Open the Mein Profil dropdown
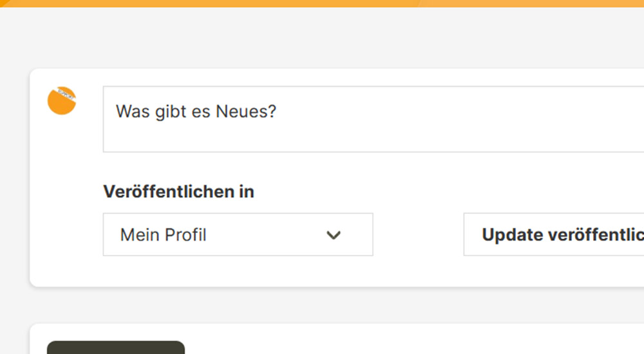The width and height of the screenshot is (644, 354). click(238, 234)
